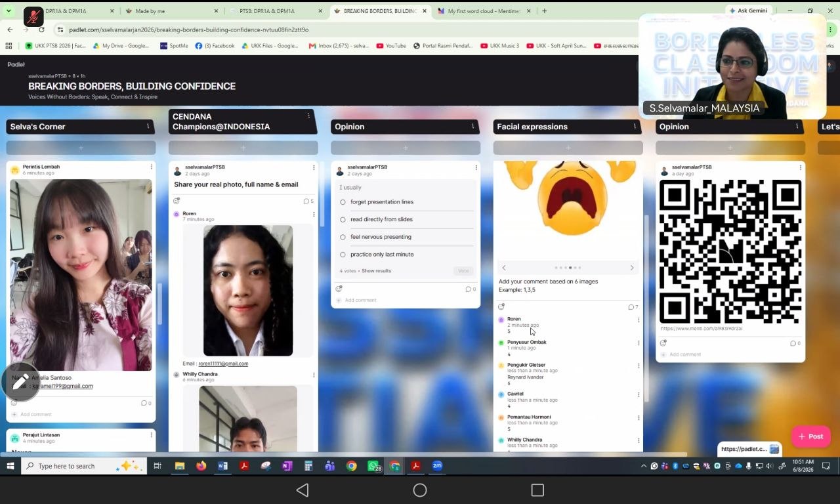
Task: Open Selva's Corner section three-dot menu
Action: pyautogui.click(x=148, y=126)
